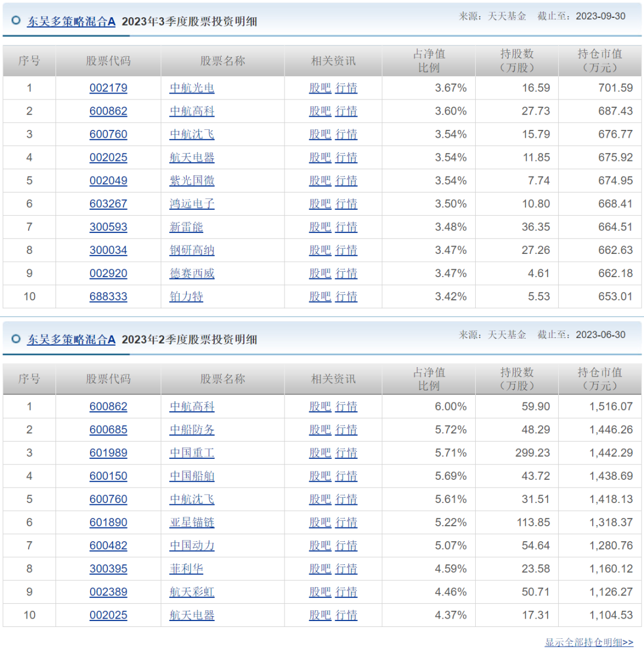Click 显示全部持仓明细>> link
This screenshot has width=644, height=655.
[x=589, y=642]
